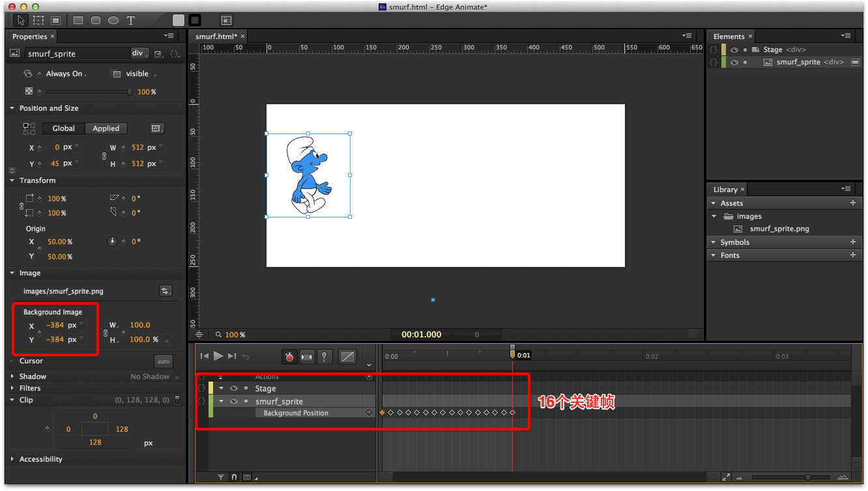Collapse the images folder in Library
868x491 pixels.
[x=714, y=216]
